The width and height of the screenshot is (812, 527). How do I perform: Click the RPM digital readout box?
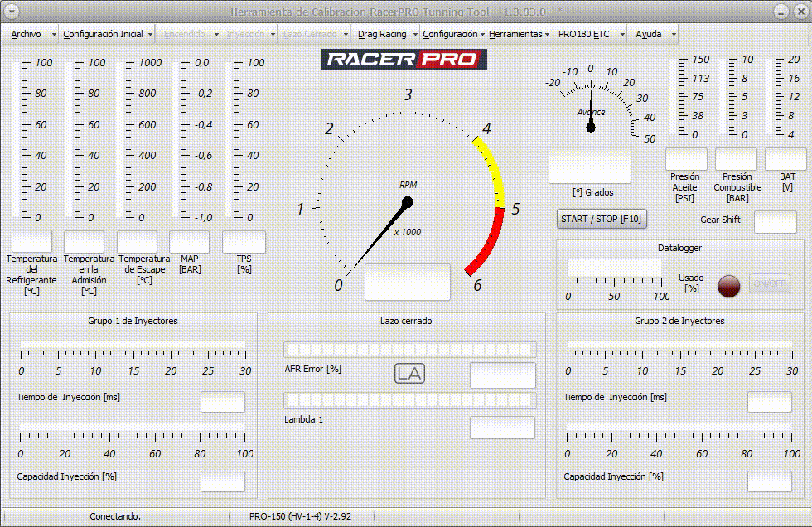[408, 282]
